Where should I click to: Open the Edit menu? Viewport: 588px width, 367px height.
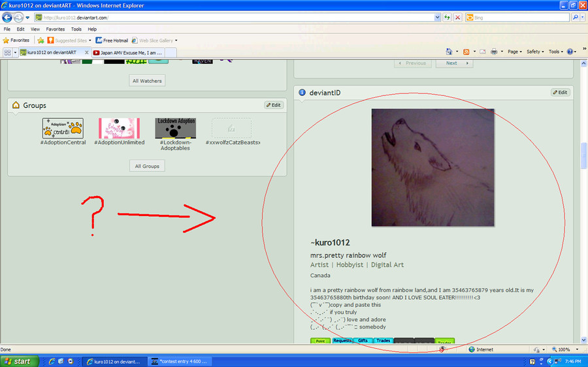[x=21, y=29]
